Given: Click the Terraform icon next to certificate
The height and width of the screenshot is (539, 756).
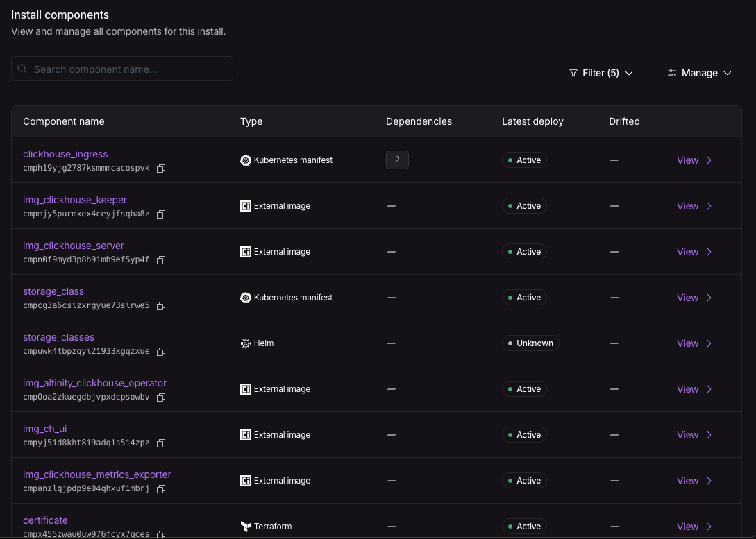Looking at the screenshot, I should click(246, 526).
